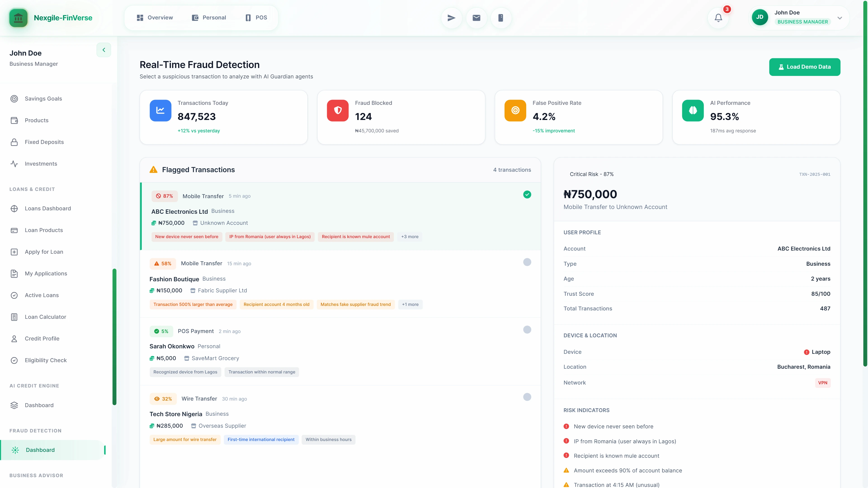Select the Fixed Deposits sidebar icon

[14, 142]
